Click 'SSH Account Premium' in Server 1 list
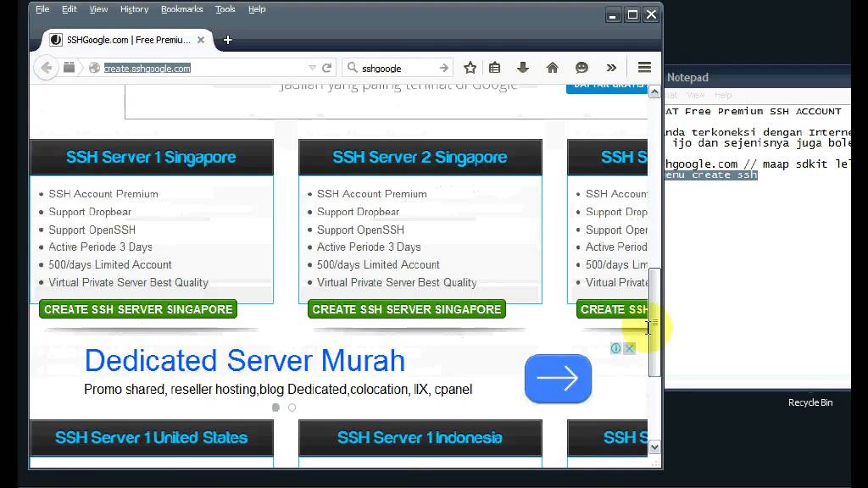Image resolution: width=868 pixels, height=488 pixels. (x=103, y=194)
